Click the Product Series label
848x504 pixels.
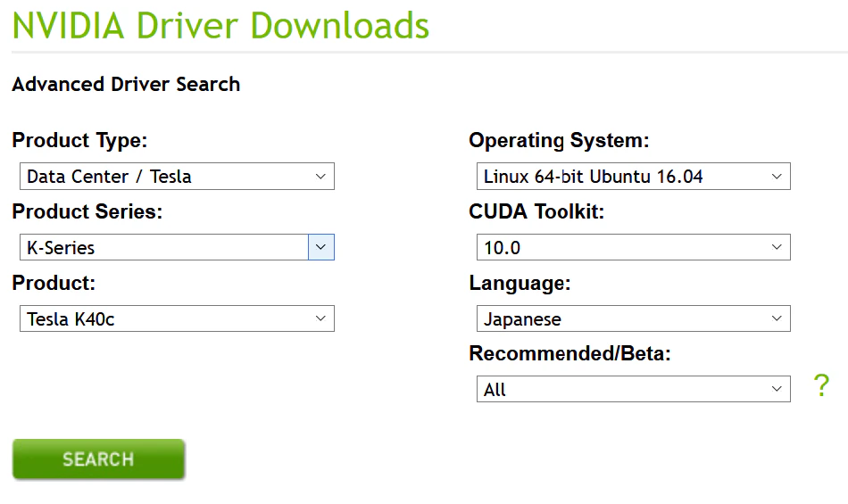(x=87, y=211)
